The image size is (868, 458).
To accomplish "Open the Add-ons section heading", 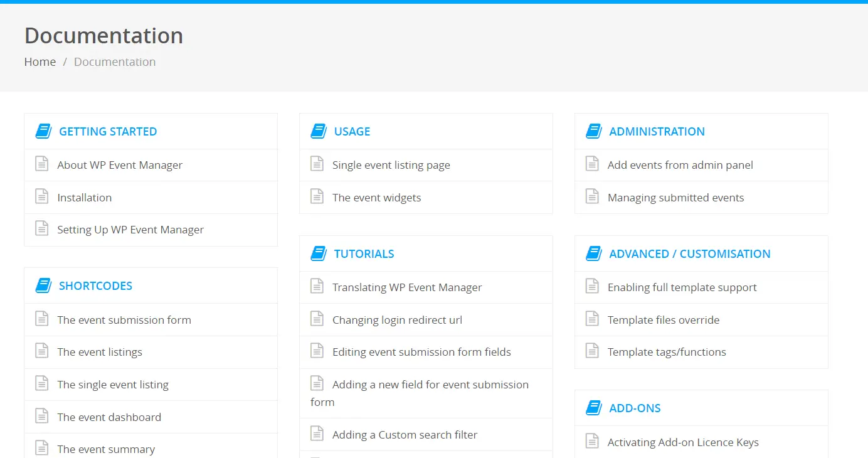I will click(x=635, y=408).
